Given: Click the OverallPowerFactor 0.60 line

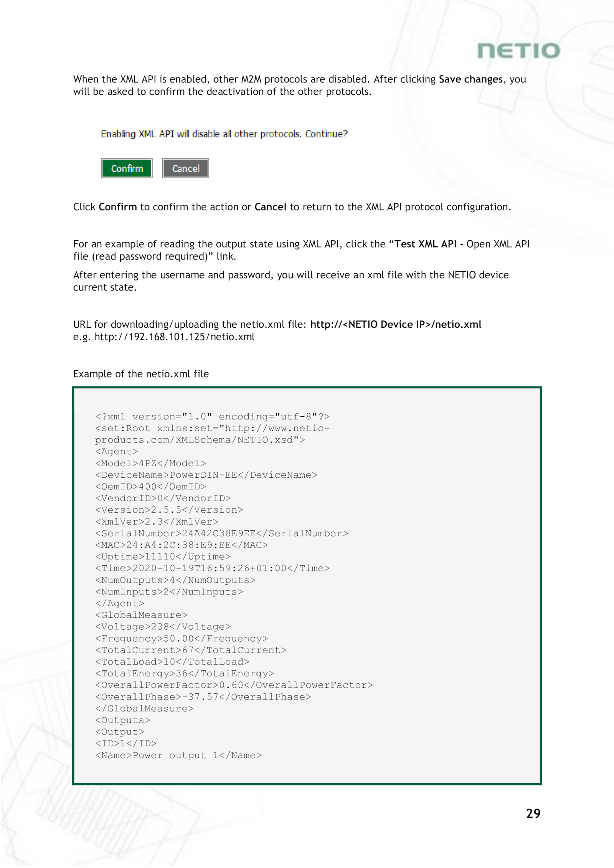Looking at the screenshot, I should click(x=234, y=685).
